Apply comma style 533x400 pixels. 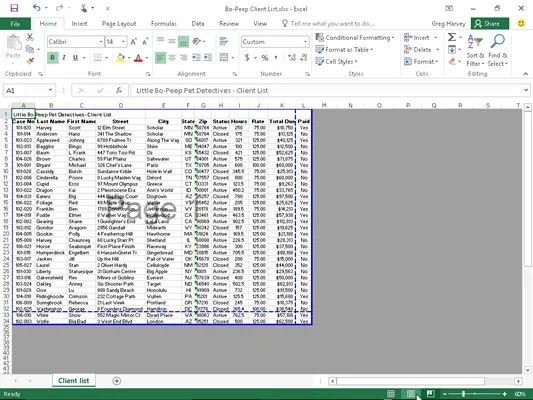[x=276, y=58]
